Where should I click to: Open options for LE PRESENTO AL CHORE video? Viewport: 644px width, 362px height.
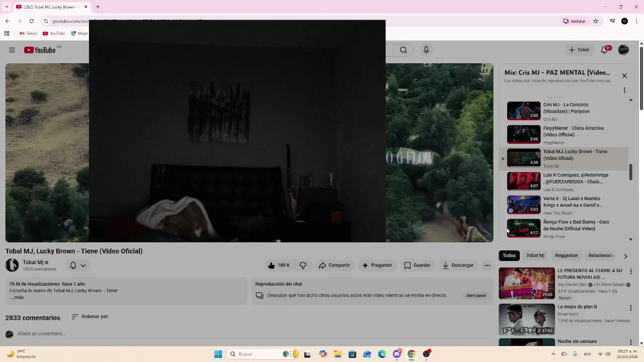point(631,271)
